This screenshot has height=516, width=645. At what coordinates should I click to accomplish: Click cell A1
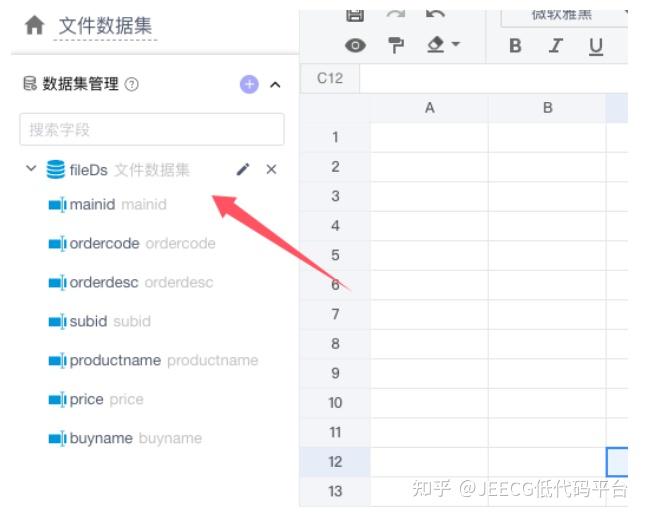coord(429,137)
